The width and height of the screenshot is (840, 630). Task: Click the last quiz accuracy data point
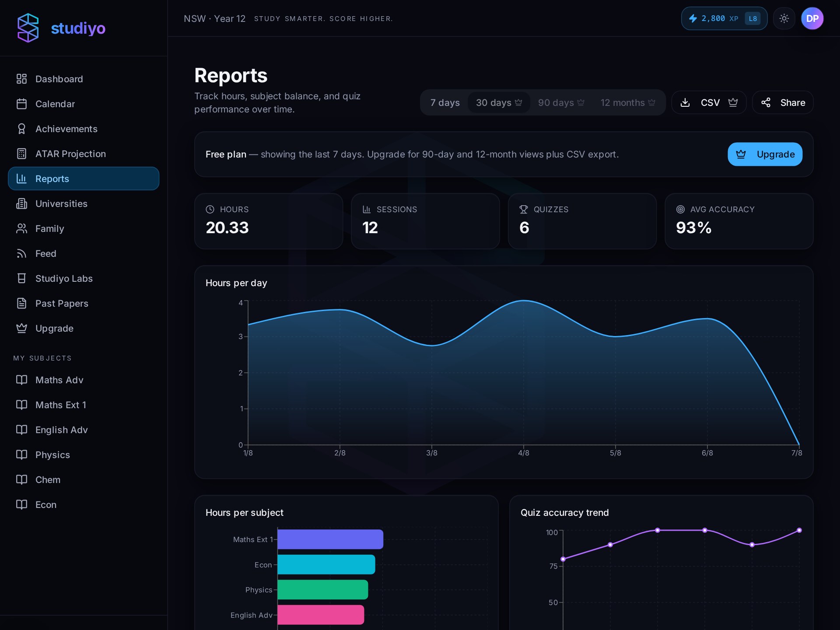[799, 530]
